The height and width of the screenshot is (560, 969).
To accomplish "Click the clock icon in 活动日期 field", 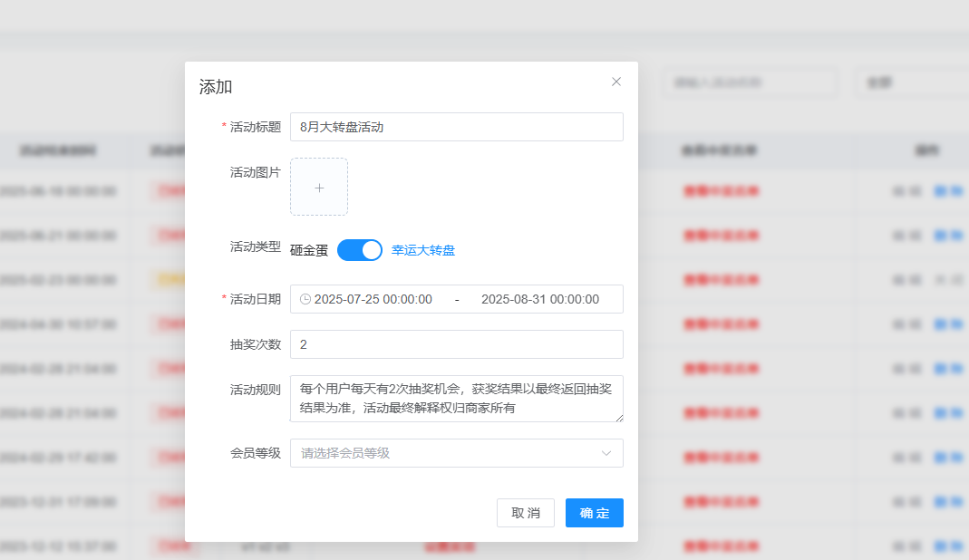I will tap(305, 299).
